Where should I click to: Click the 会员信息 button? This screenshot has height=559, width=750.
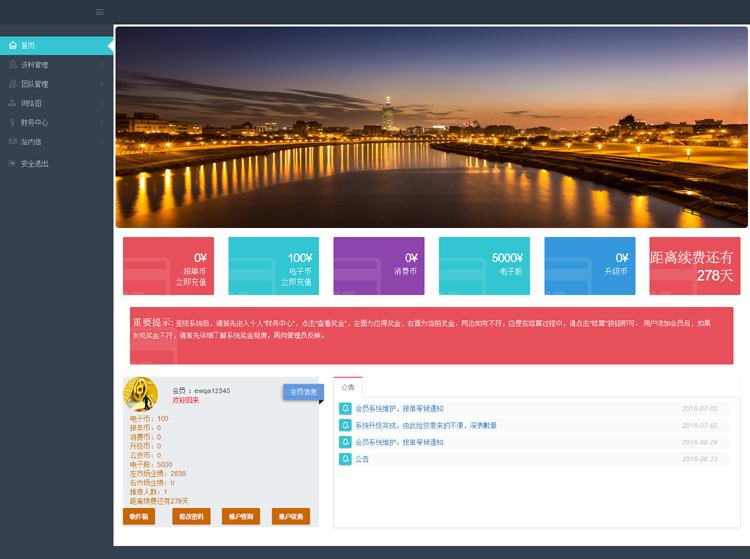click(x=303, y=392)
